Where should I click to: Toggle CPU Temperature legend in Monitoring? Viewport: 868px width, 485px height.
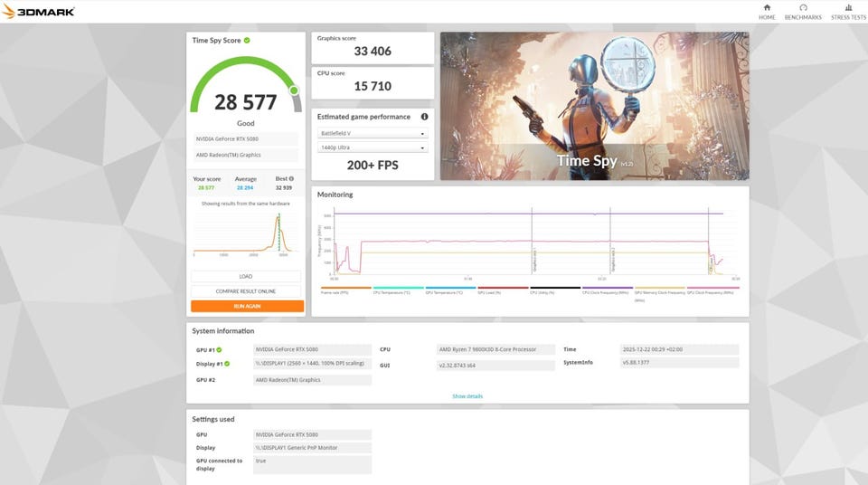[x=398, y=290]
